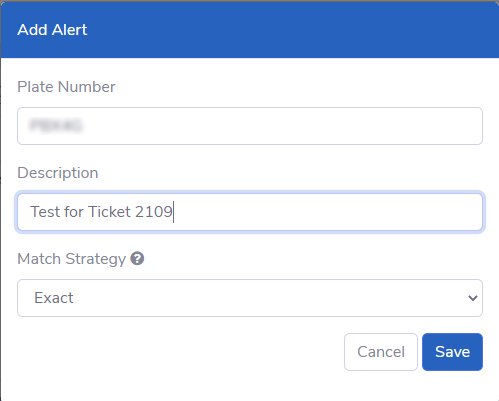Click the blurred plate value in Plate Number
Image resolution: width=499 pixels, height=401 pixels.
tap(56, 126)
